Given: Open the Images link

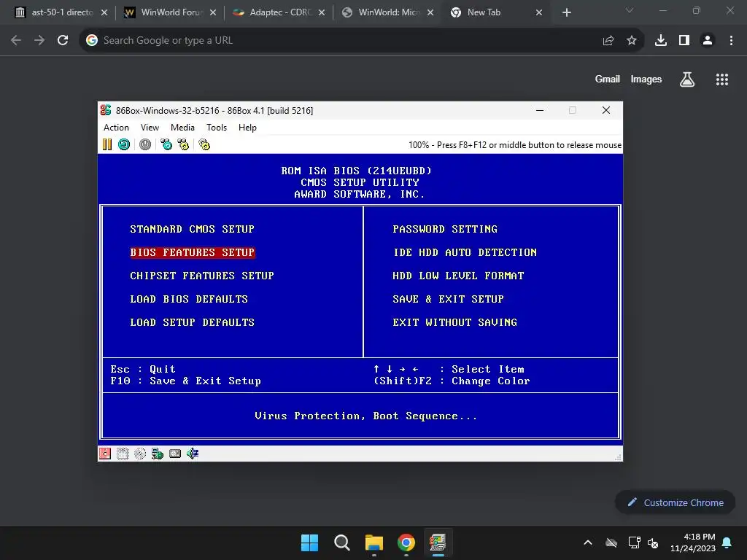Looking at the screenshot, I should 646,79.
